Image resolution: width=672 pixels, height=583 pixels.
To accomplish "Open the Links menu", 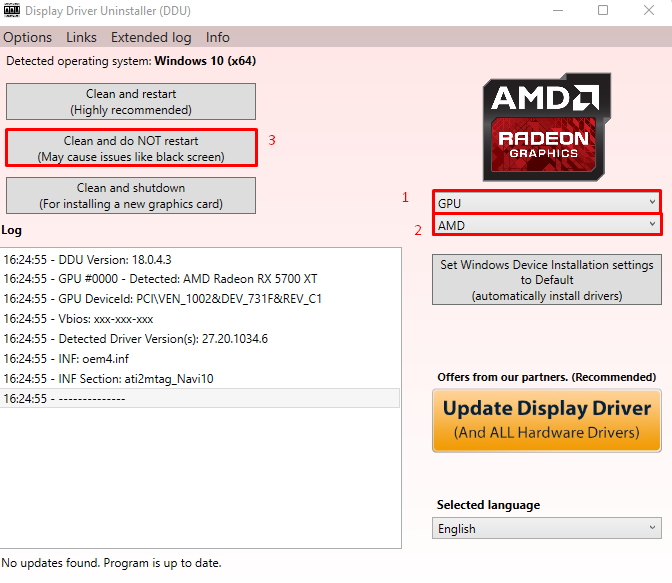I will (82, 37).
